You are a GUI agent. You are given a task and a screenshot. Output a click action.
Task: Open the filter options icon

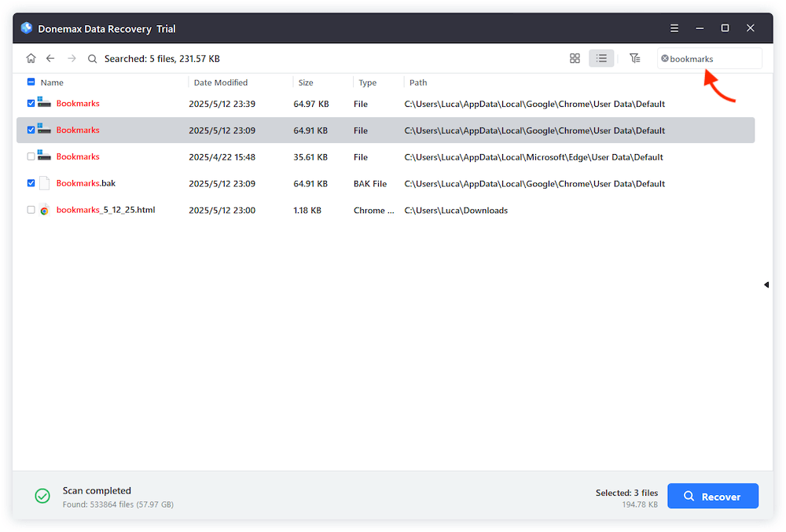pyautogui.click(x=635, y=58)
